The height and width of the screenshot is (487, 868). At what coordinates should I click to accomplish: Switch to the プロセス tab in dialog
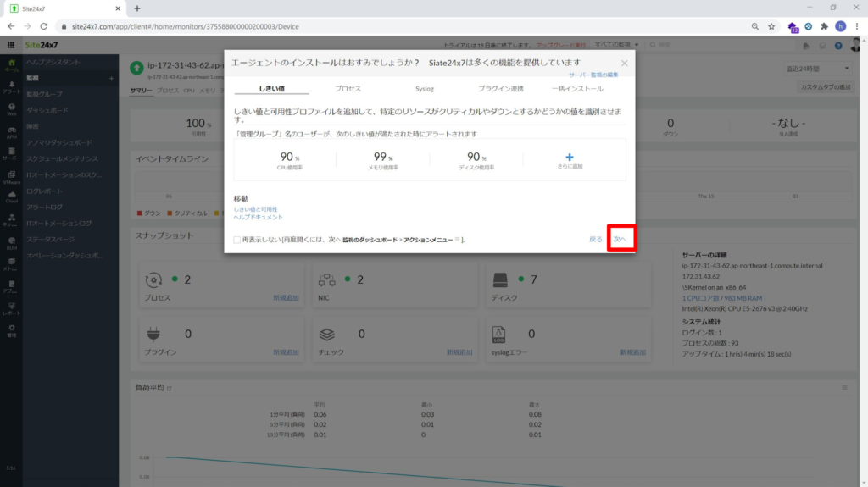point(348,89)
